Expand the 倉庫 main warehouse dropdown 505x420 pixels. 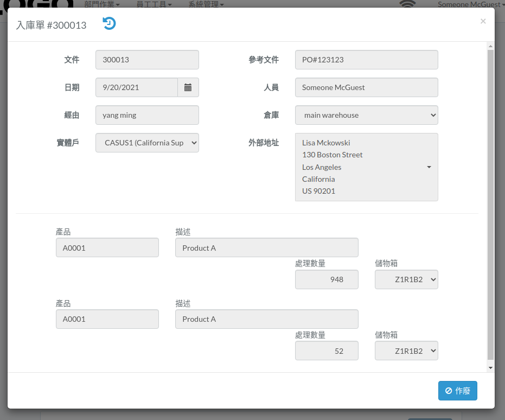367,115
